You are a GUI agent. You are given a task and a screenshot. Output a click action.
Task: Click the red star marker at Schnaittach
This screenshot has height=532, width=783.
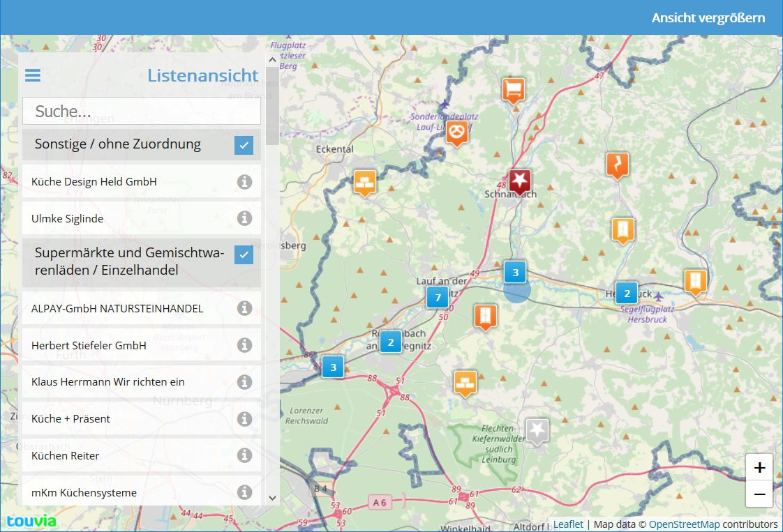point(520,181)
